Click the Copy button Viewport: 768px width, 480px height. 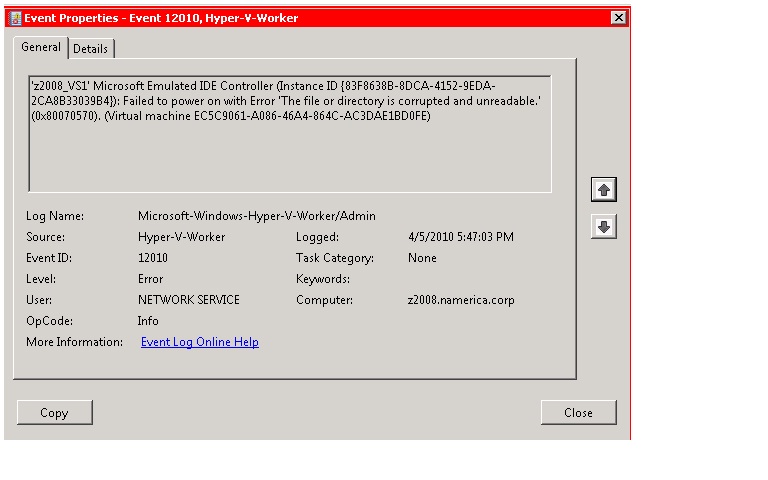click(x=54, y=413)
